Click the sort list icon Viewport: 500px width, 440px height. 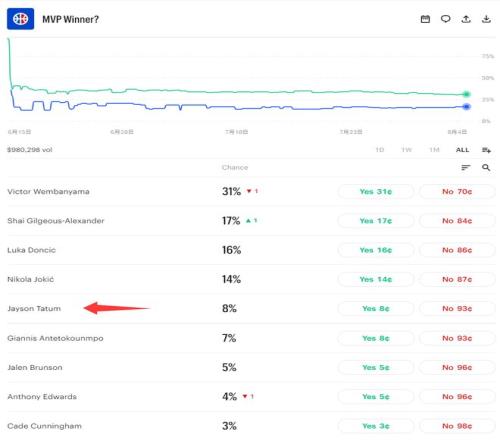coord(466,167)
